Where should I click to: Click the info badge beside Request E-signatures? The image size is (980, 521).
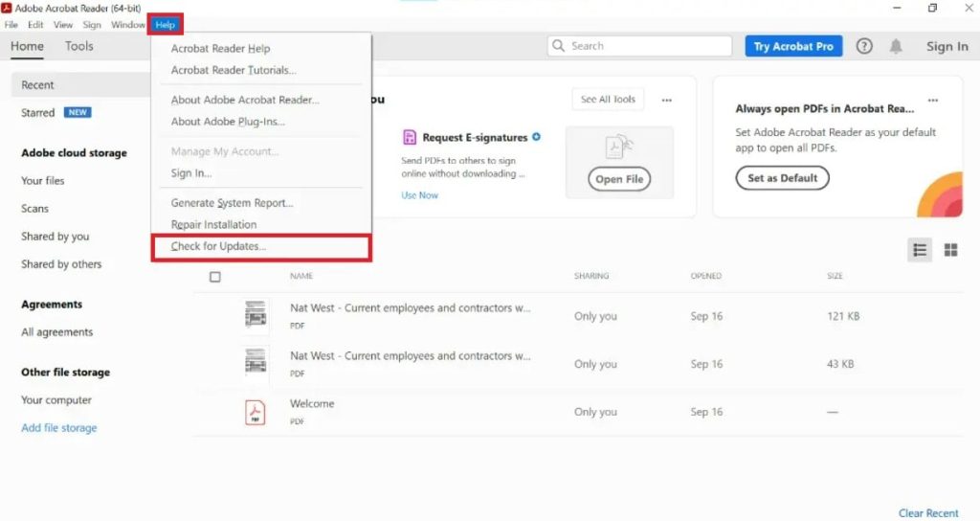[x=536, y=137]
